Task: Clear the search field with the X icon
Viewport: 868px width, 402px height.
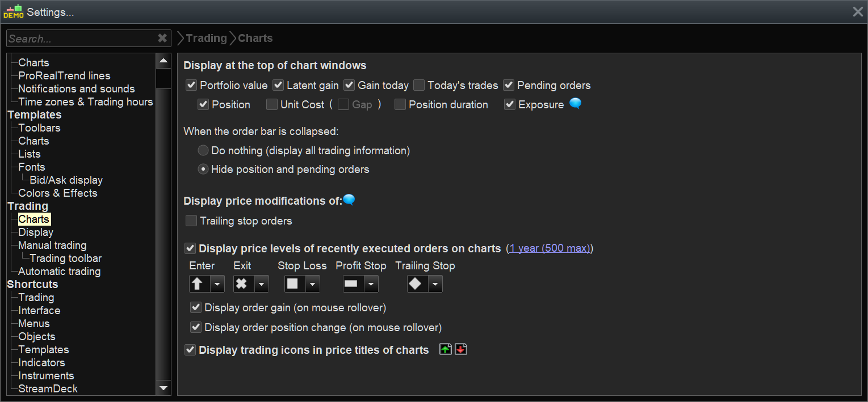Action: (162, 39)
